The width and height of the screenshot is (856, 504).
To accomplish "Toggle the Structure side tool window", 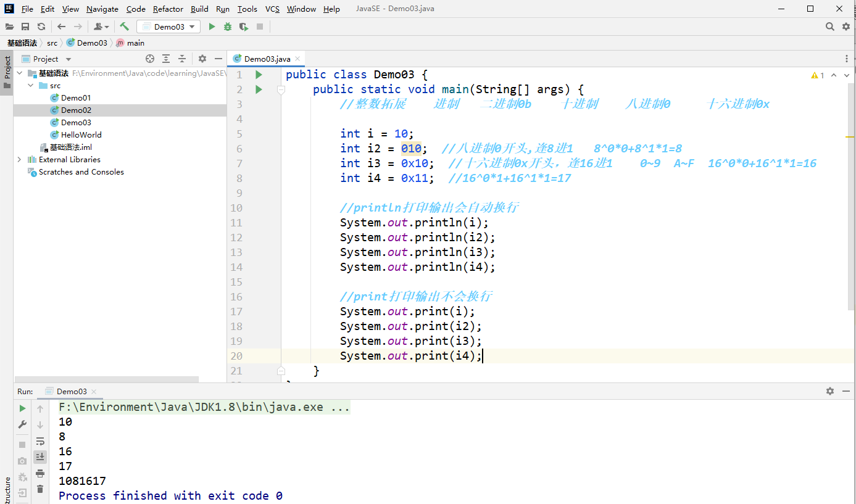I will point(7,490).
